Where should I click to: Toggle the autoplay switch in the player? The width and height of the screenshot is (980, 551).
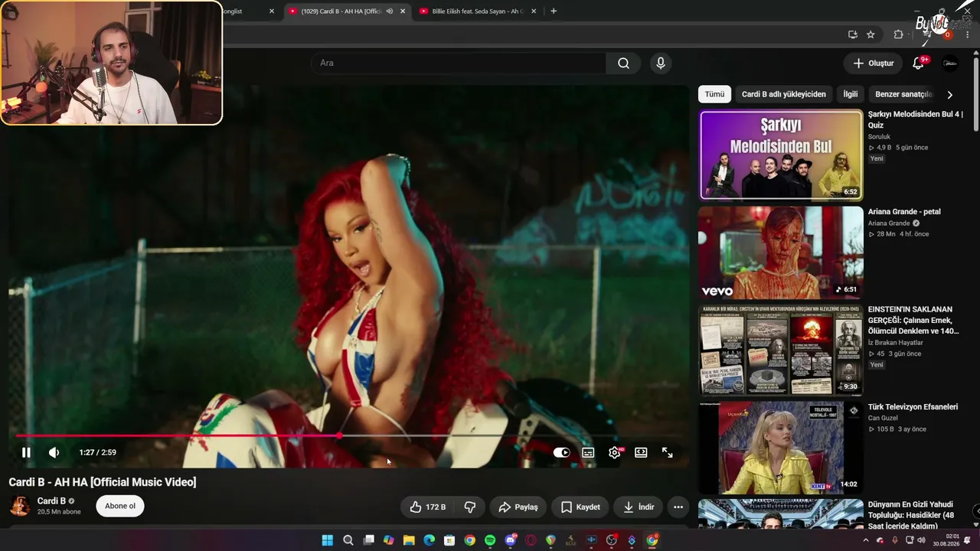point(562,452)
